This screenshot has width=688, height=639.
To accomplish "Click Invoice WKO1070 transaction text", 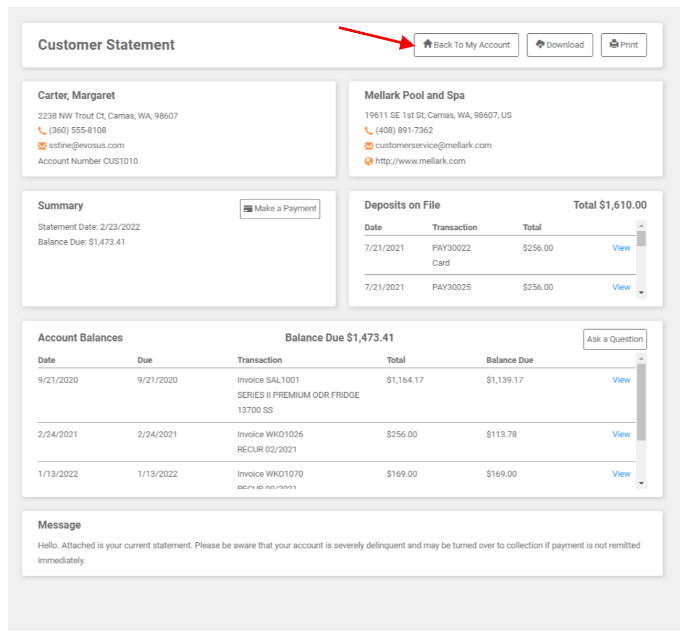I will coord(270,474).
